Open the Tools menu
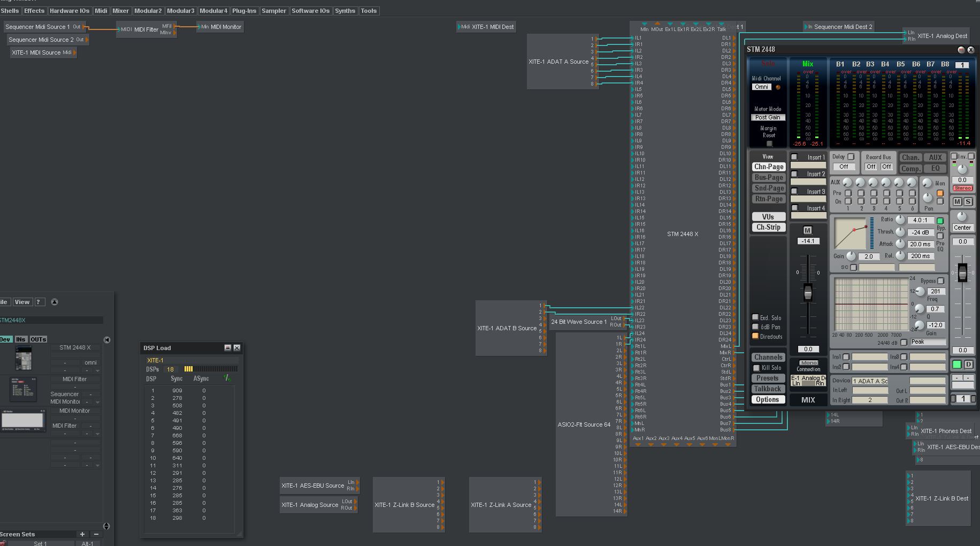980x546 pixels. [369, 11]
